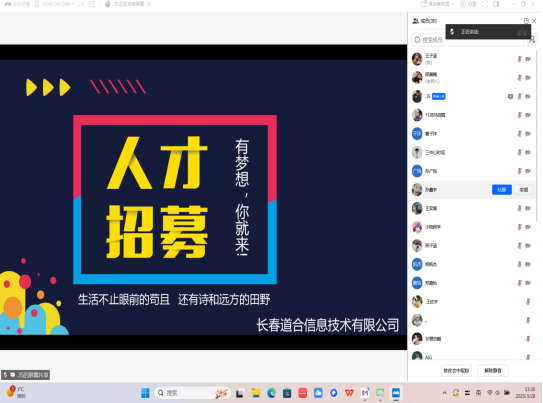The height and width of the screenshot is (403, 543).
Task: Toggle camera icon on the 1125 member row
Action: coord(528,115)
